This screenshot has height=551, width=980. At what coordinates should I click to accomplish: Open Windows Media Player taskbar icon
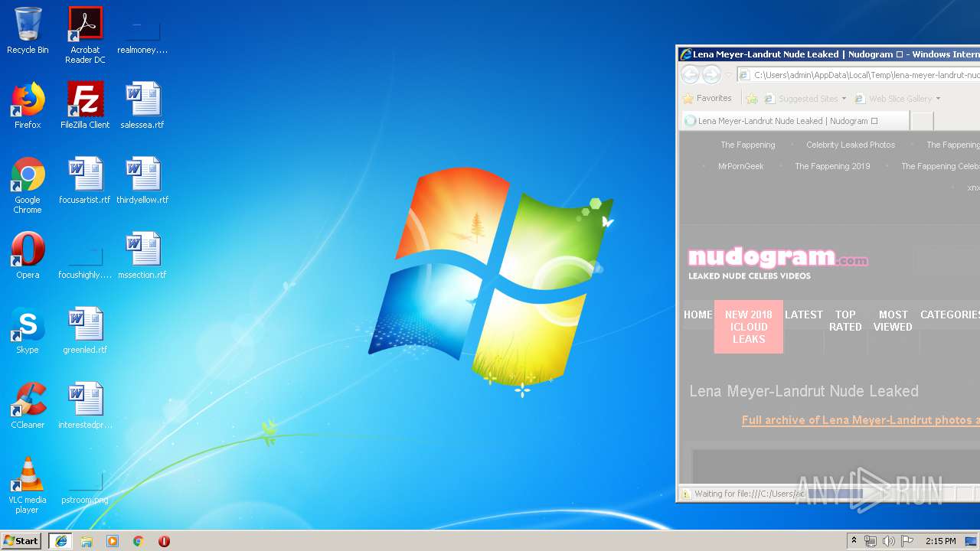click(x=113, y=541)
